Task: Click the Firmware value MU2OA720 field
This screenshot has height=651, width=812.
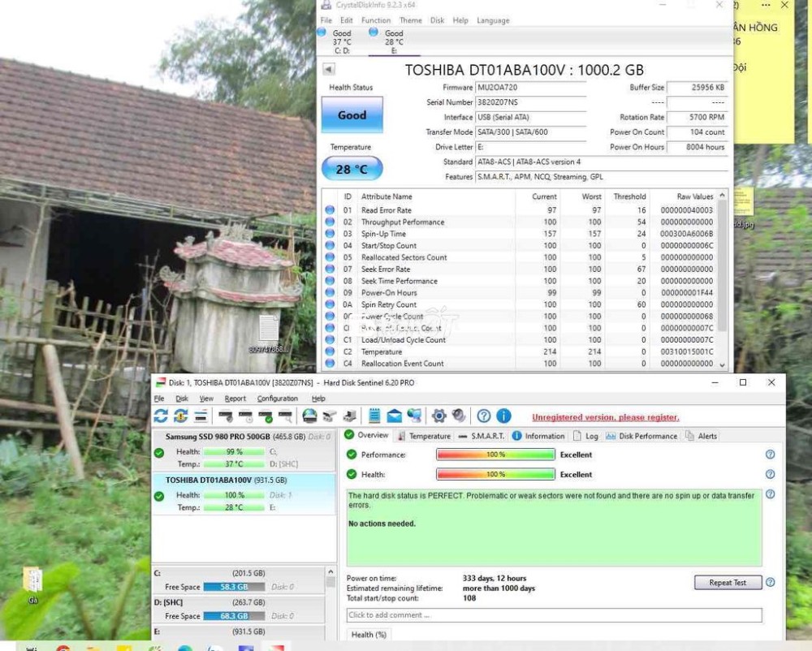Action: click(x=531, y=88)
